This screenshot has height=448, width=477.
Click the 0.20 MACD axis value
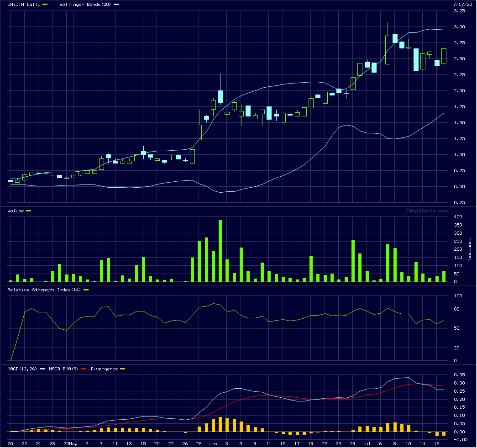tap(459, 399)
